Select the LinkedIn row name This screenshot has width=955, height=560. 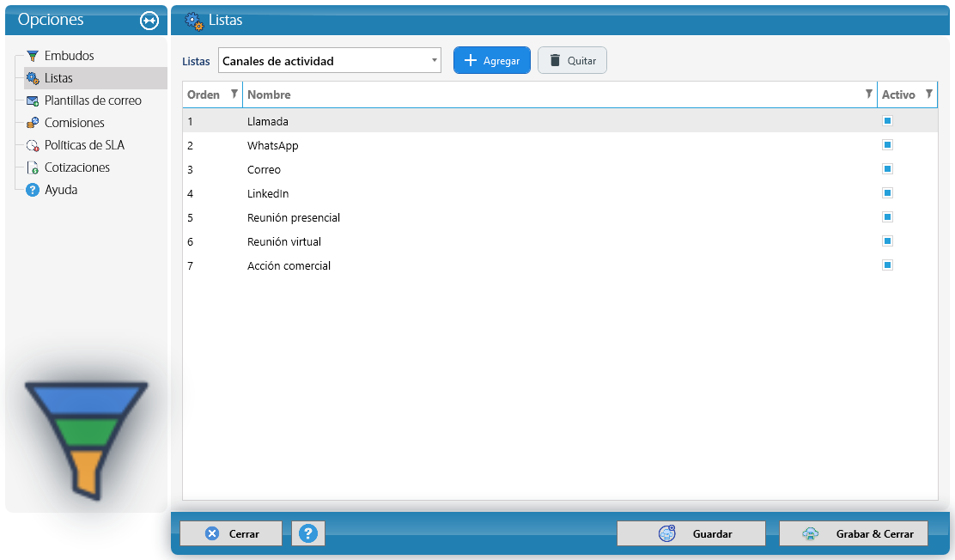[268, 194]
